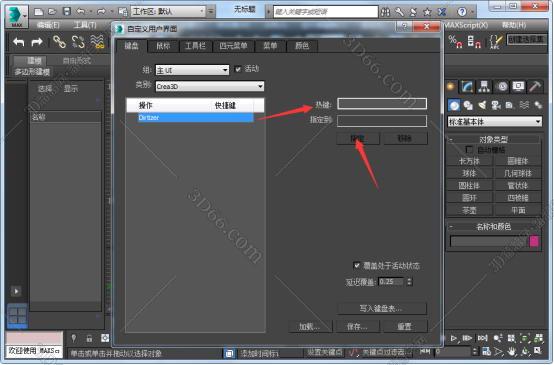The height and width of the screenshot is (365, 554).
Task: Open a file using the folder icon
Action: click(x=52, y=12)
